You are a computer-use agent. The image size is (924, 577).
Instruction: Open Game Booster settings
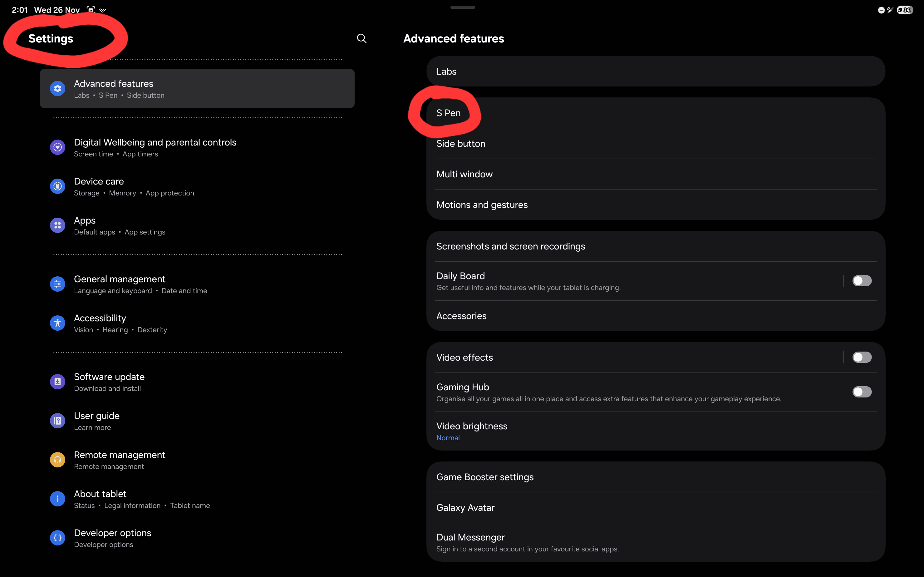point(484,477)
